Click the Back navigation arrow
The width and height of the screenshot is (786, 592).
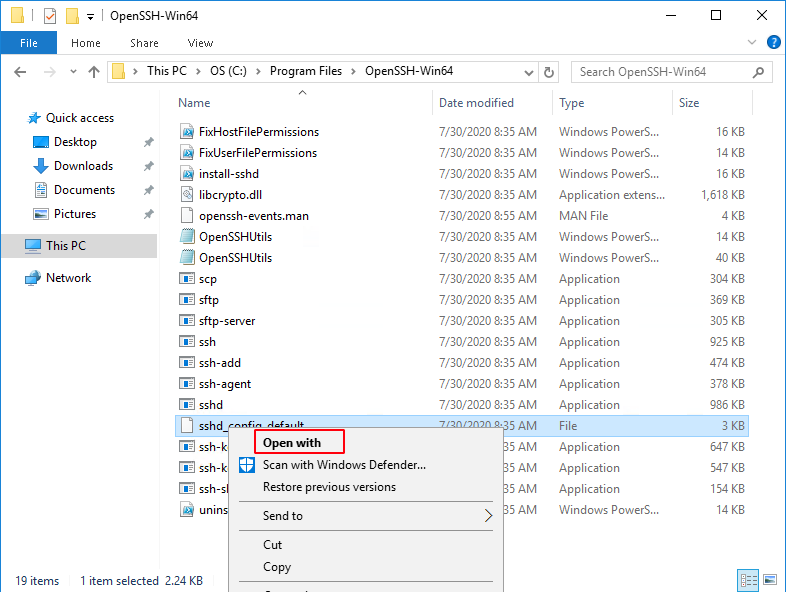pyautogui.click(x=21, y=72)
